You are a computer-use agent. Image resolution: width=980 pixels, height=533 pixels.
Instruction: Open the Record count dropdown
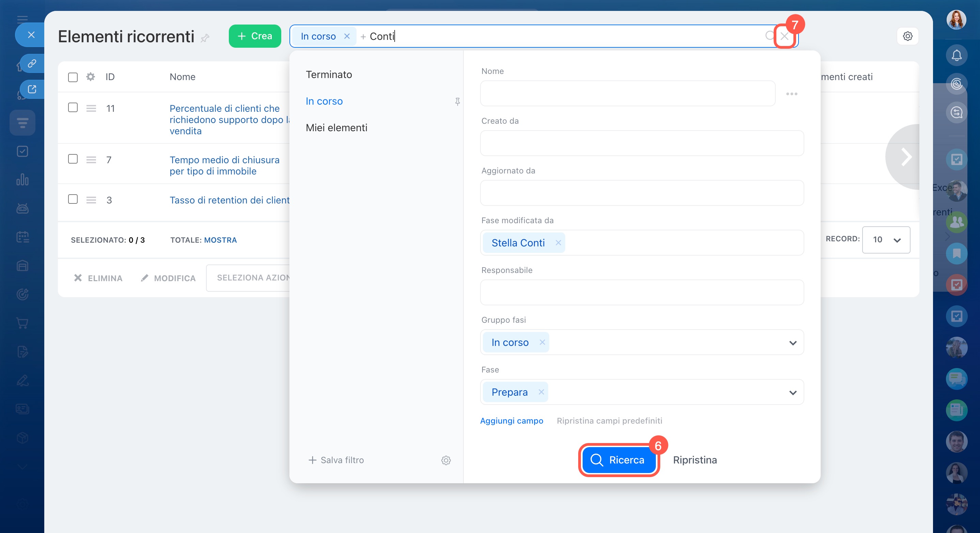point(886,240)
